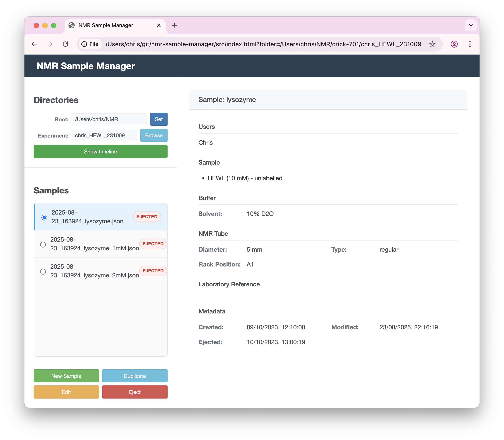Reload the page
The image size is (504, 440).
65,44
